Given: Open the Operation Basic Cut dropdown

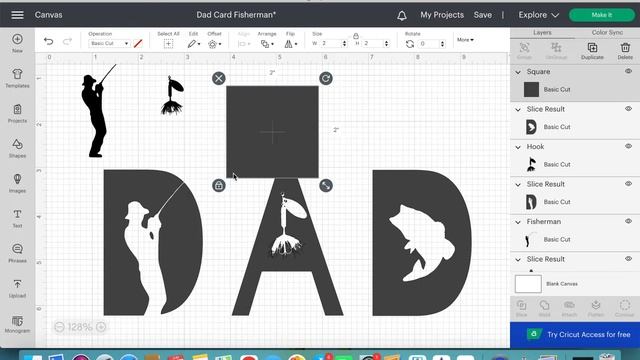Looking at the screenshot, I should click(x=109, y=43).
